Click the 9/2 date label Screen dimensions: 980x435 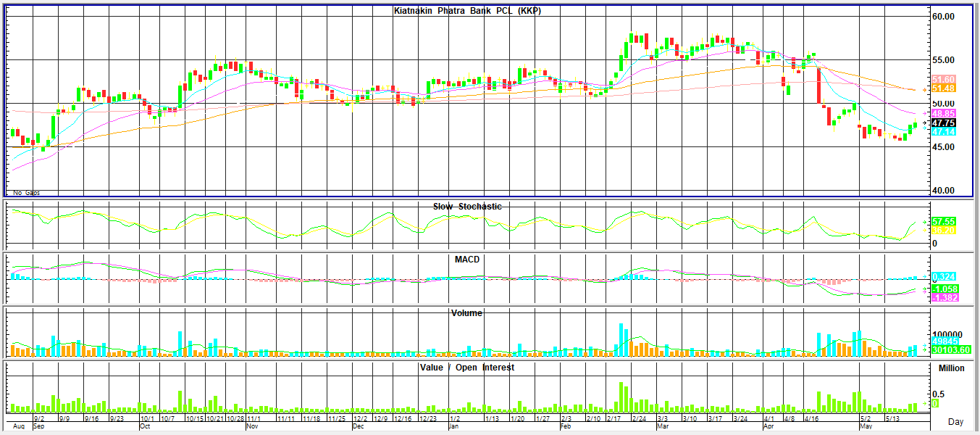(40, 419)
